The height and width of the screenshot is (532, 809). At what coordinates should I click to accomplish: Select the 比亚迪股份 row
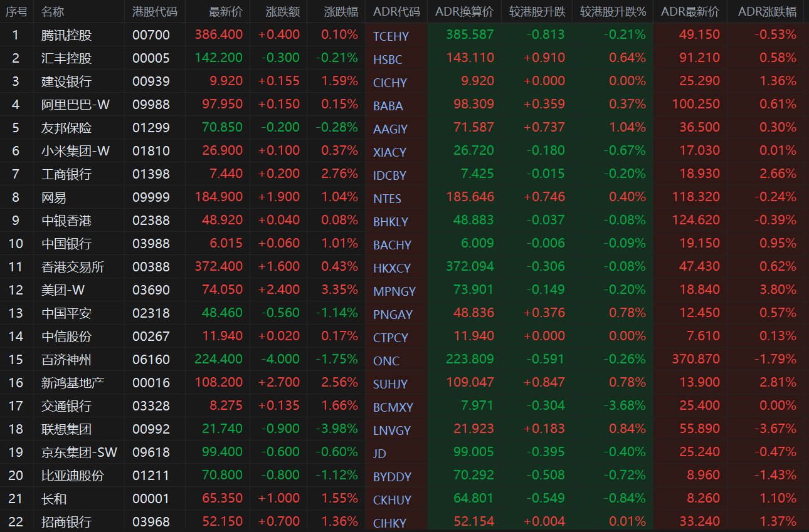pyautogui.click(x=404, y=475)
